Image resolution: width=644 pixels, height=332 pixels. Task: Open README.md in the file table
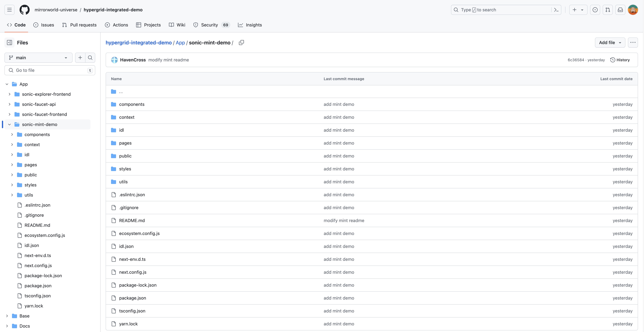tap(132, 221)
